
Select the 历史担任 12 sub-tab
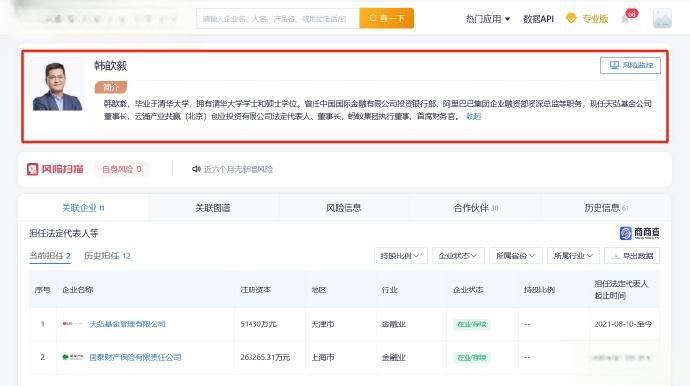pyautogui.click(x=107, y=256)
